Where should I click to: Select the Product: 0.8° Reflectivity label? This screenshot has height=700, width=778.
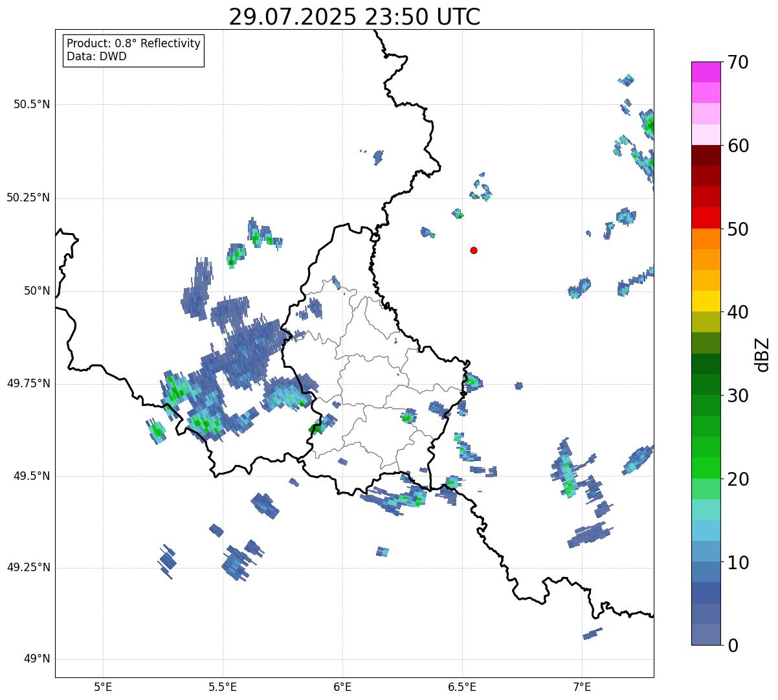point(134,44)
